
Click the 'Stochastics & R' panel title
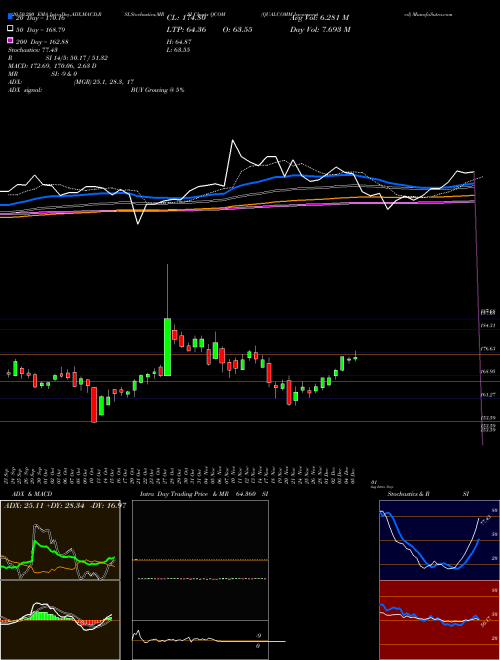(x=408, y=494)
